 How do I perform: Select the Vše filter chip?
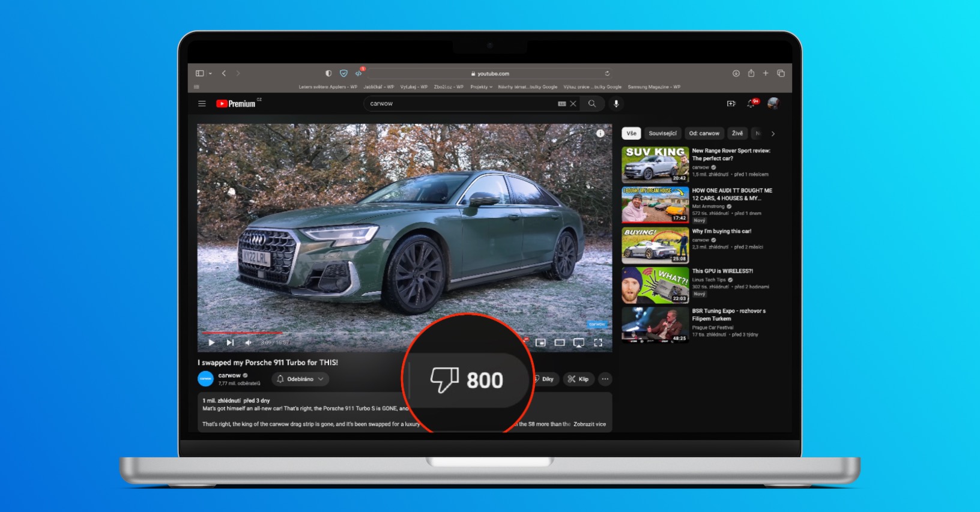632,134
